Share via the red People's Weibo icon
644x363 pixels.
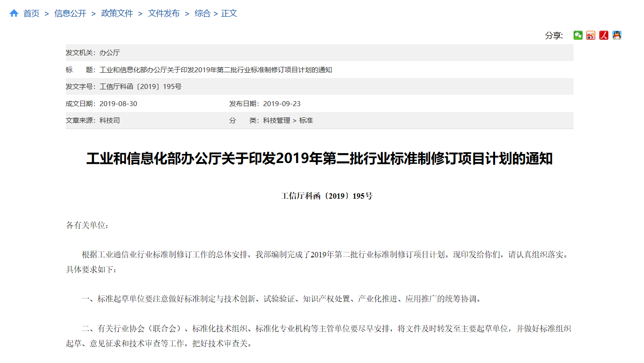pyautogui.click(x=604, y=35)
